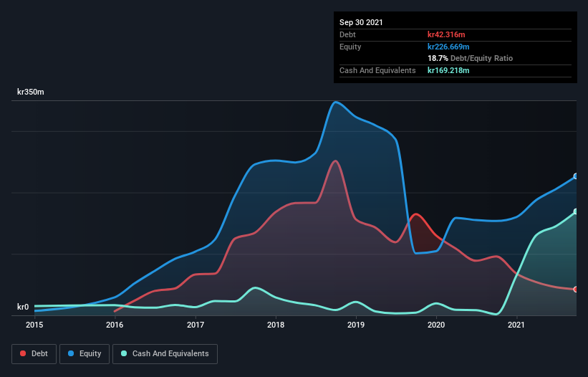Click the 2019 x-axis label

356,325
